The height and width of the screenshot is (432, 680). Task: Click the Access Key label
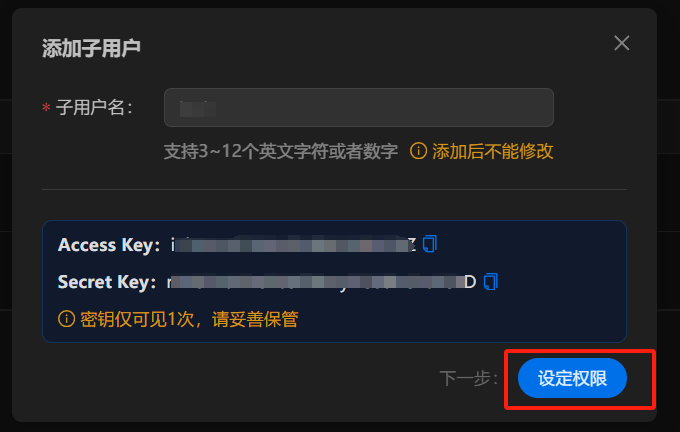click(x=109, y=245)
